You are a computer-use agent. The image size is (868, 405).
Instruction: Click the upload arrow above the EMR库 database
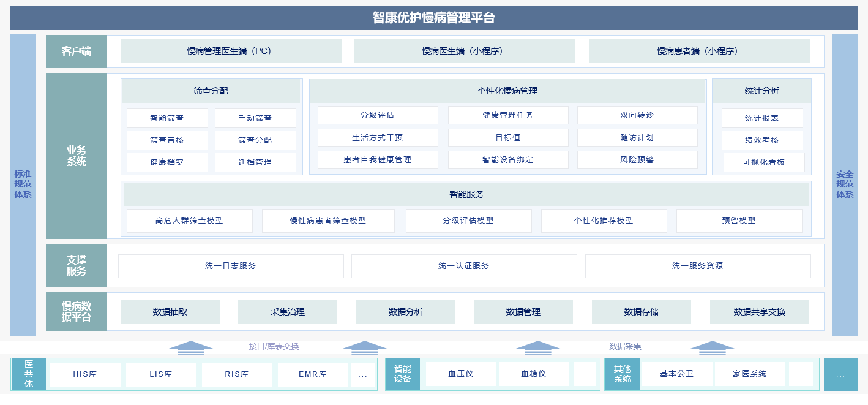tap(366, 347)
